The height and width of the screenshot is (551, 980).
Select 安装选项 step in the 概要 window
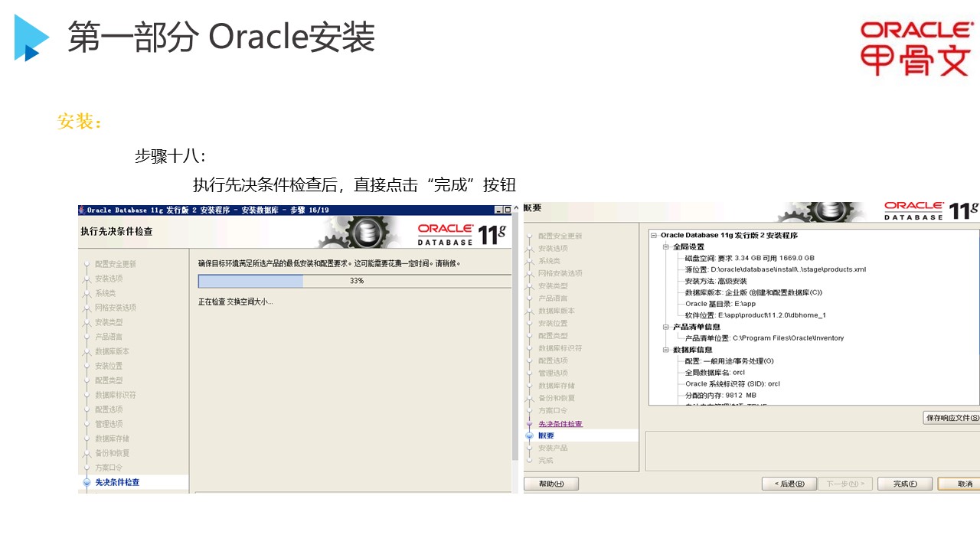click(553, 248)
